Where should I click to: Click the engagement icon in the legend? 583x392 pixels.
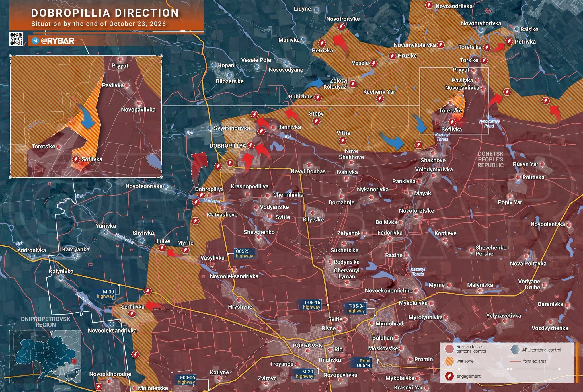449,376
